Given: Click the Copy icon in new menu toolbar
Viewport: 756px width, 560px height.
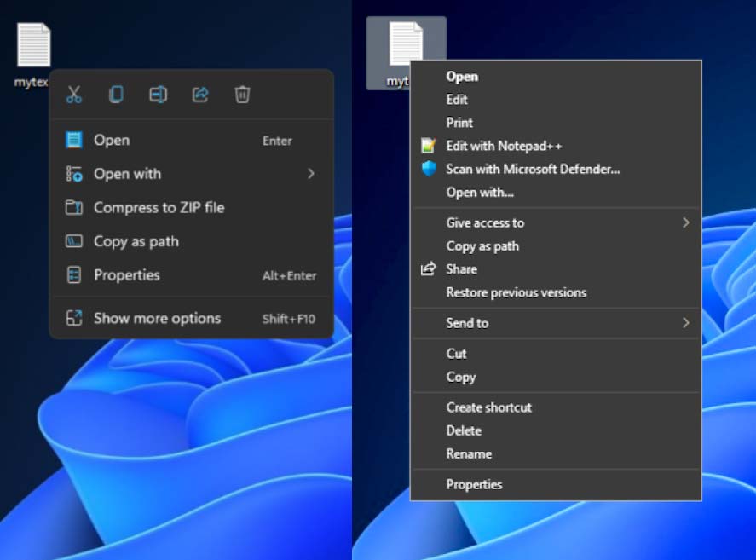Looking at the screenshot, I should click(x=116, y=95).
